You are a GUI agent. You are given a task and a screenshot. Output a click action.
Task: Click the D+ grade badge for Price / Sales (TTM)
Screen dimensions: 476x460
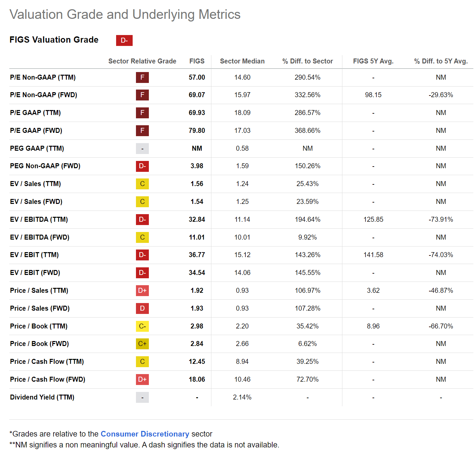142,290
